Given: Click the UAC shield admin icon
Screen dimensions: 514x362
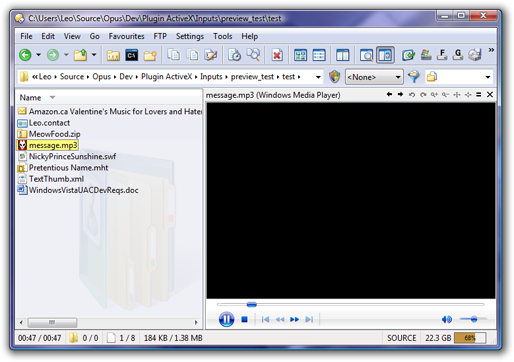Looking at the screenshot, I should click(x=334, y=77).
